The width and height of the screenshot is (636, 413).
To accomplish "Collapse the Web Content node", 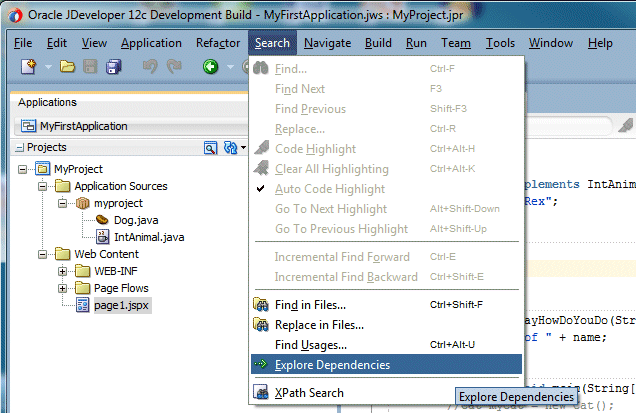I will 43,254.
